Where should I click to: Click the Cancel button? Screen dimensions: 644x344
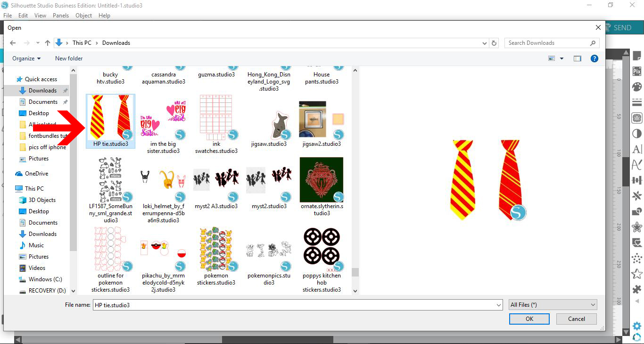pyautogui.click(x=577, y=319)
